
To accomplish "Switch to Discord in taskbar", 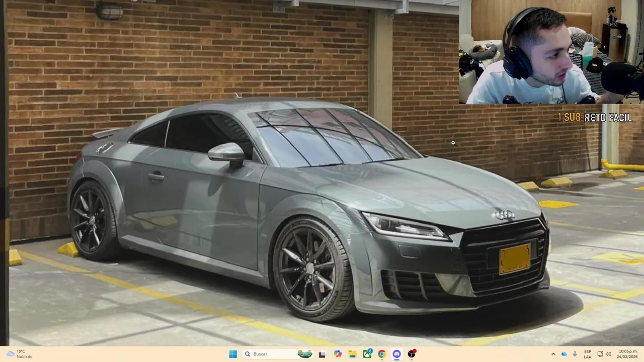I will [x=396, y=354].
